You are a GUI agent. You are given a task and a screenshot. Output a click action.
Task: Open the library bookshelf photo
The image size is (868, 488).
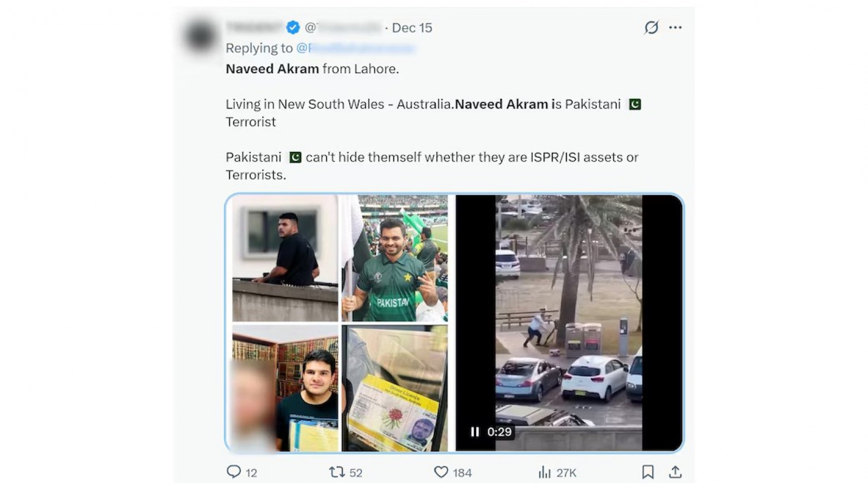[285, 388]
